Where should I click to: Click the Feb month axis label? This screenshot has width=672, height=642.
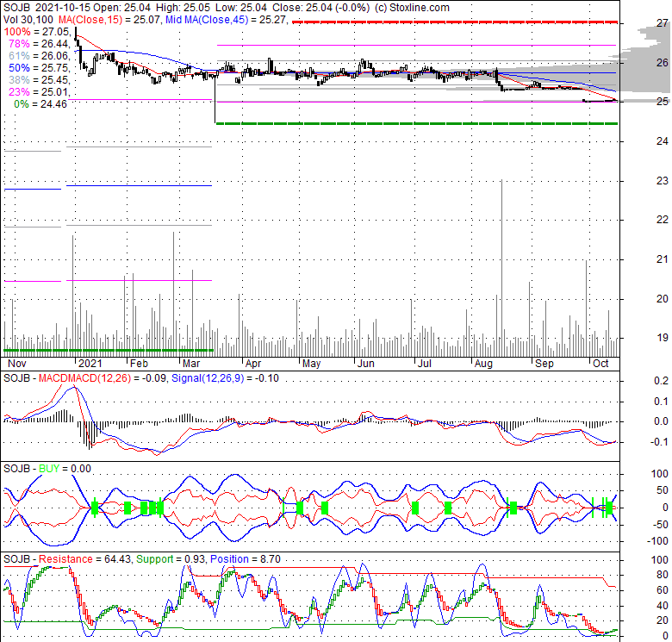pyautogui.click(x=139, y=364)
